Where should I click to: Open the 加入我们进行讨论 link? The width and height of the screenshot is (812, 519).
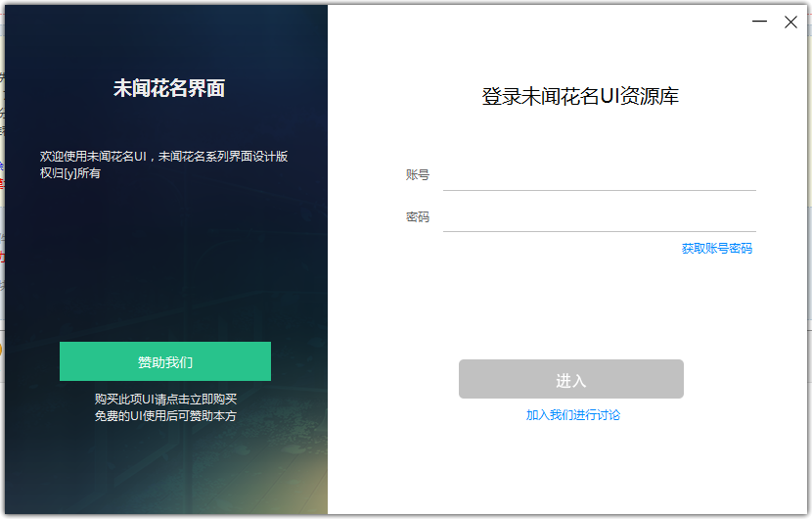pos(572,415)
